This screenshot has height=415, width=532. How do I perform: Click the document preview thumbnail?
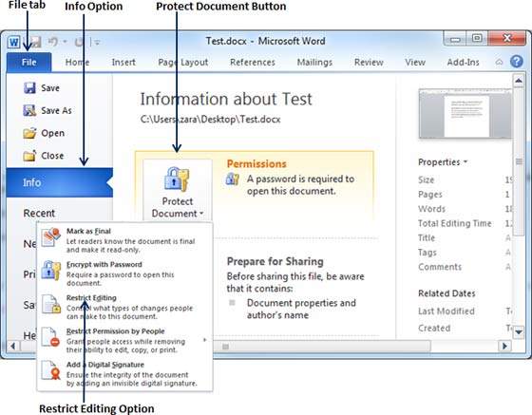(x=465, y=114)
